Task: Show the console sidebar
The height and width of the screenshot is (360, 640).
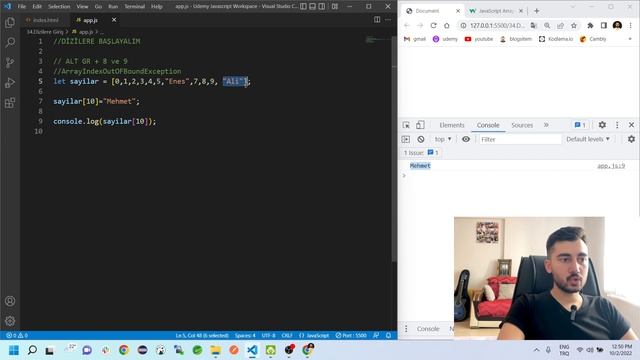Action: pyautogui.click(x=406, y=139)
